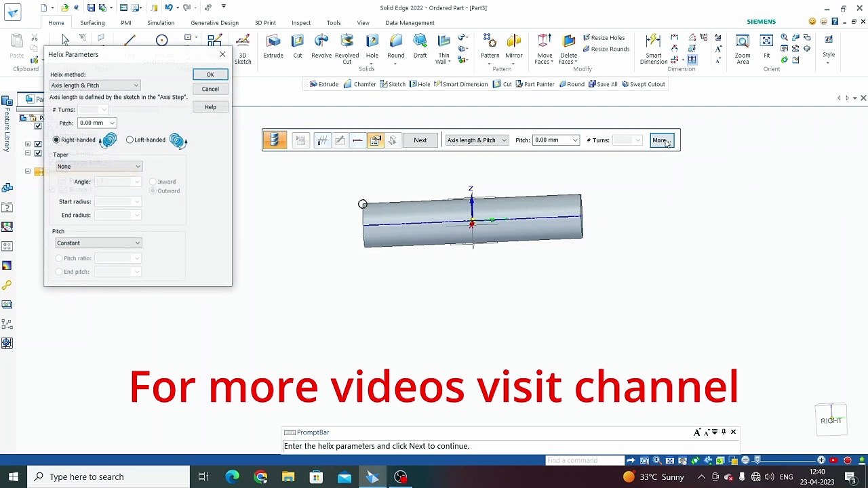Switch to the Surfacing ribbon tab
This screenshot has height=488, width=868.
(92, 23)
